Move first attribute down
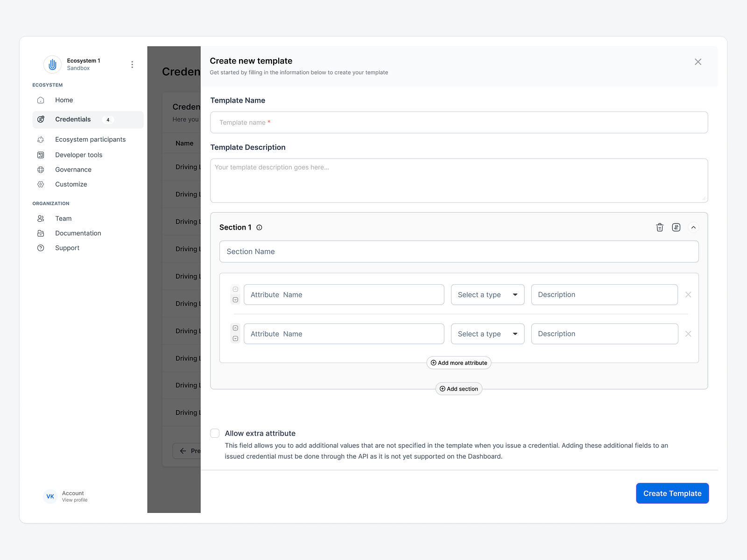The width and height of the screenshot is (747, 560). (x=235, y=300)
